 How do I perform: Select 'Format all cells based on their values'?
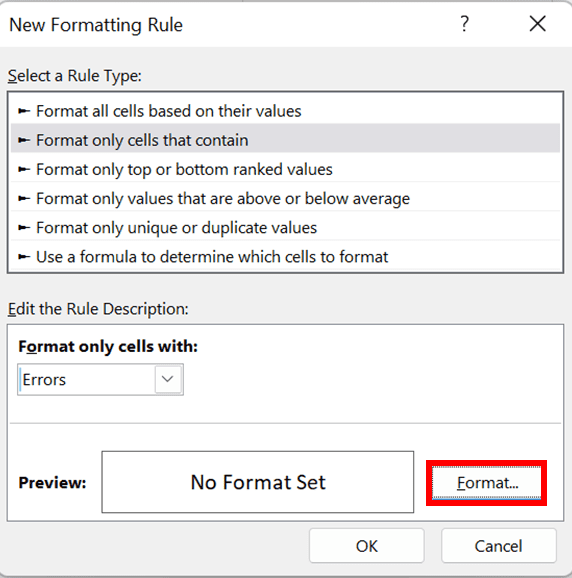(285, 111)
